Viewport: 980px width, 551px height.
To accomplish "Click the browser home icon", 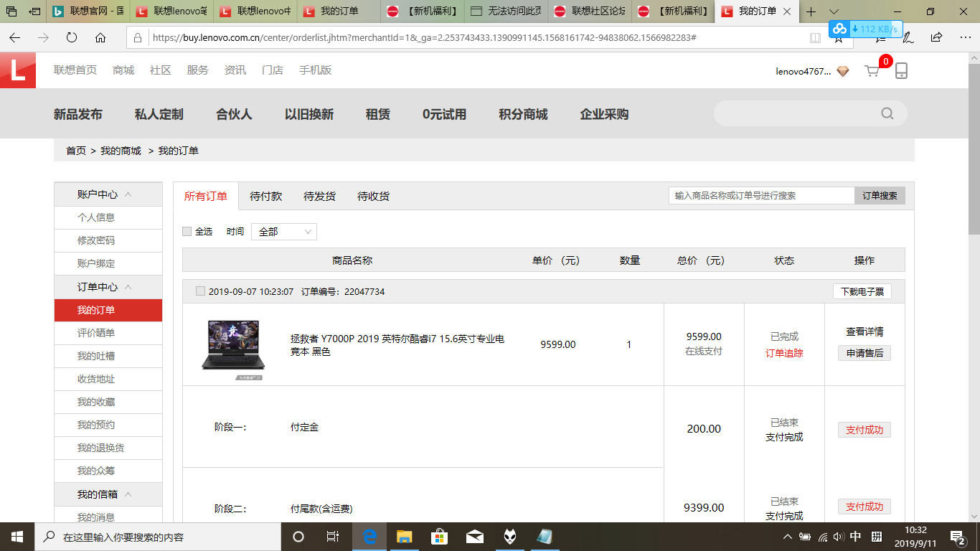I will [x=100, y=37].
